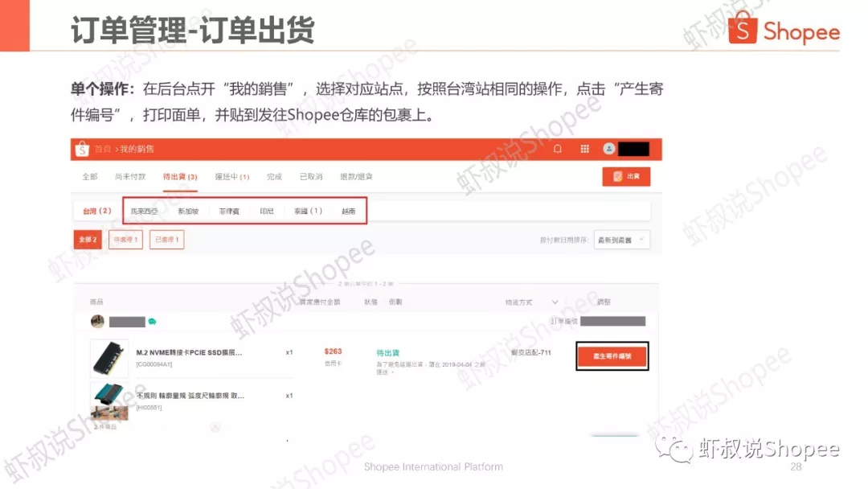Click the 全部 2 filter button
The height and width of the screenshot is (489, 868).
coord(88,240)
